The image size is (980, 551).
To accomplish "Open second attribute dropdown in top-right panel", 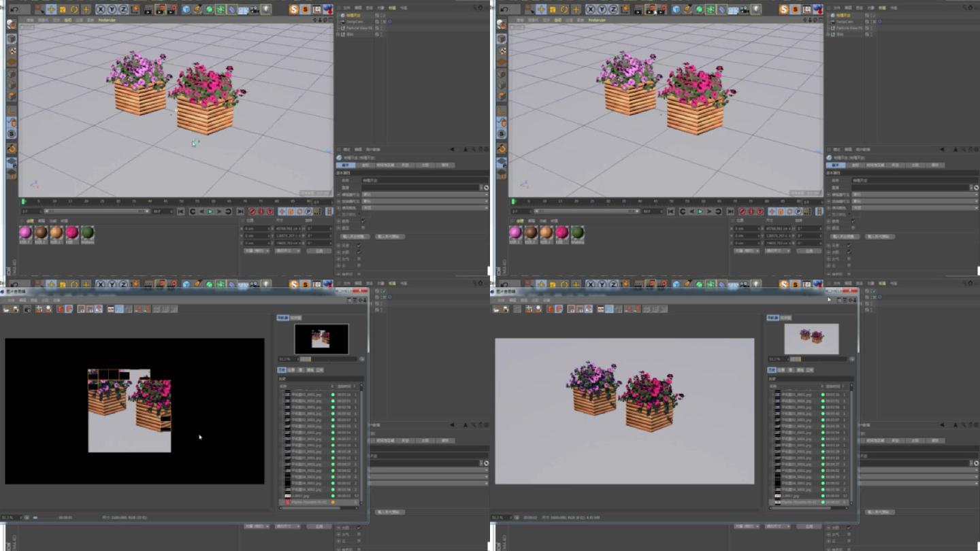I will (915, 201).
